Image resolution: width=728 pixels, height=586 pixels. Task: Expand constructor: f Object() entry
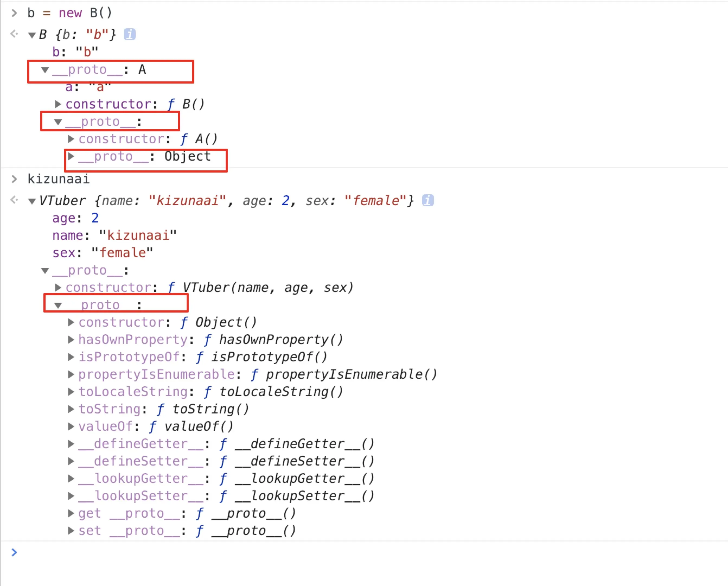71,322
